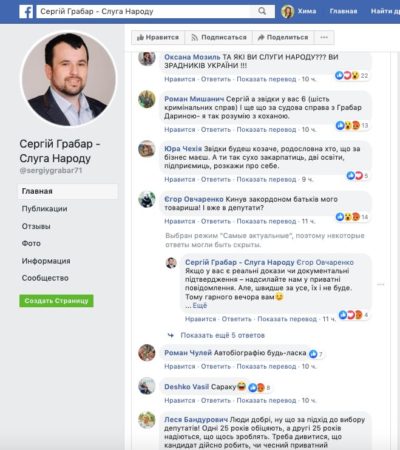Click Роман Мишанич's comment avatar
This screenshot has height=450, width=400.
pyautogui.click(x=147, y=99)
